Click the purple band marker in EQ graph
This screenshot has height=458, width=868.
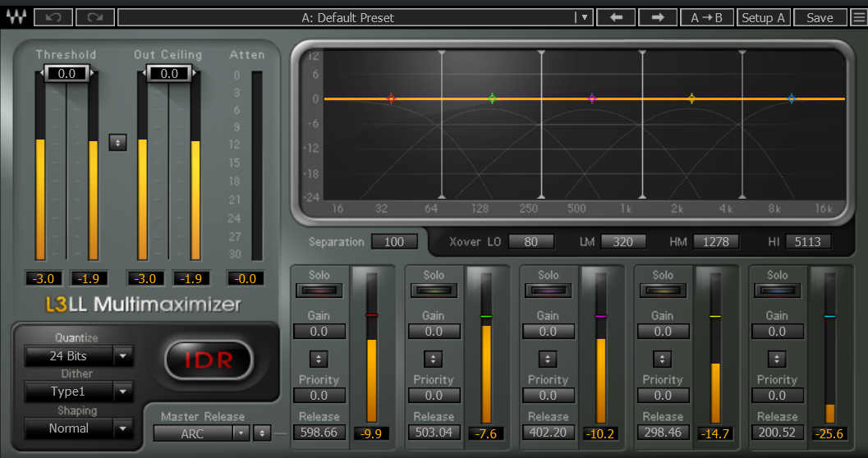tap(592, 98)
